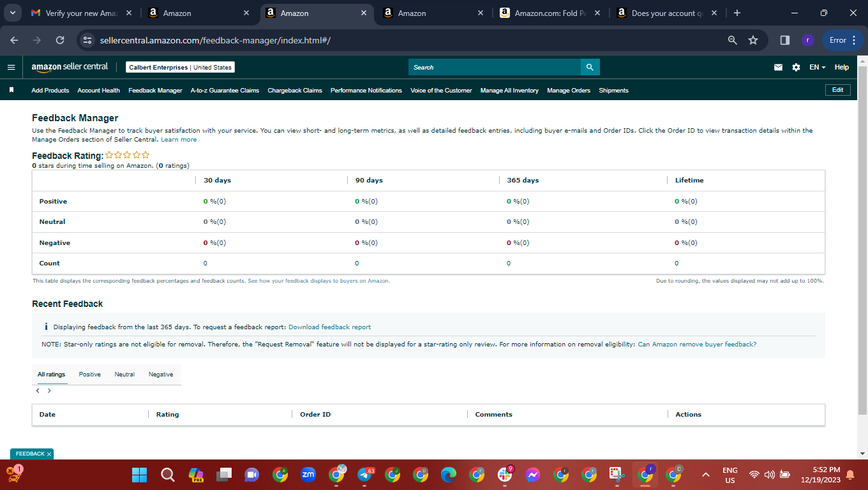Click the Download feedback report link

click(x=329, y=327)
